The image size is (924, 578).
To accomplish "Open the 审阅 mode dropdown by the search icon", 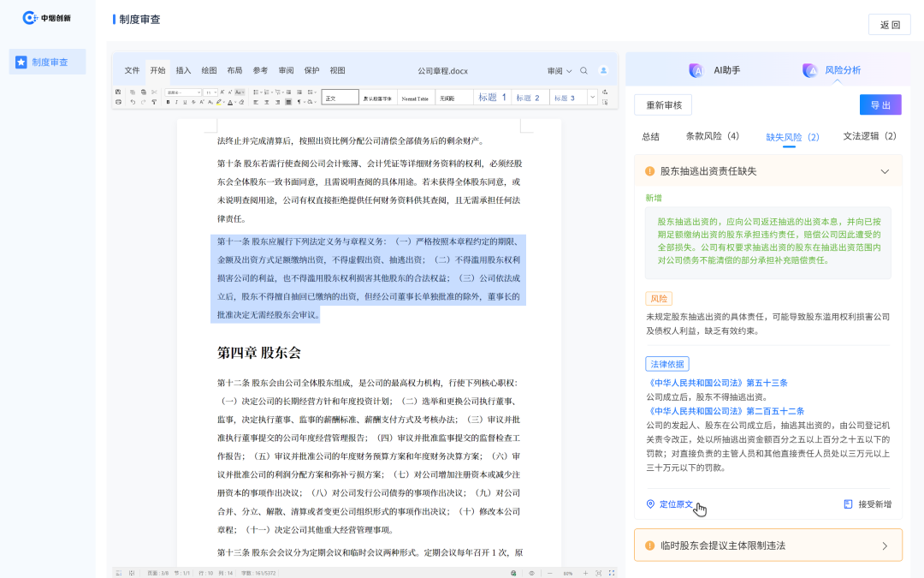I will point(560,71).
